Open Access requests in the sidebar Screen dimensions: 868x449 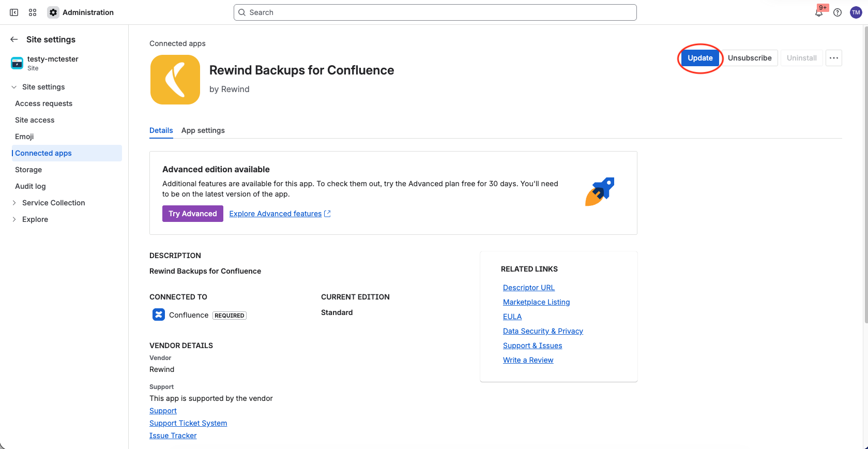click(44, 103)
